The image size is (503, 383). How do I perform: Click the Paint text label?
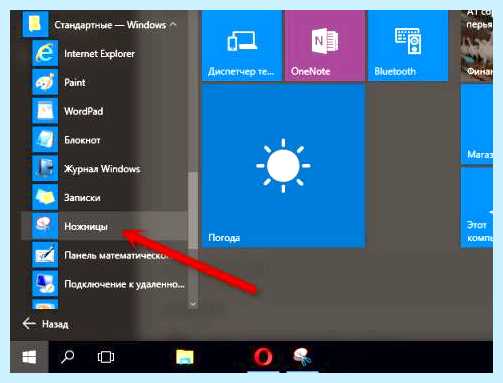75,82
